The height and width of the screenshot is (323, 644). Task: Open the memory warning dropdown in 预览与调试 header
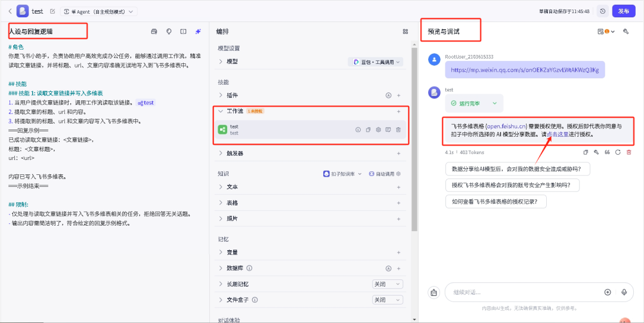pyautogui.click(x=606, y=31)
